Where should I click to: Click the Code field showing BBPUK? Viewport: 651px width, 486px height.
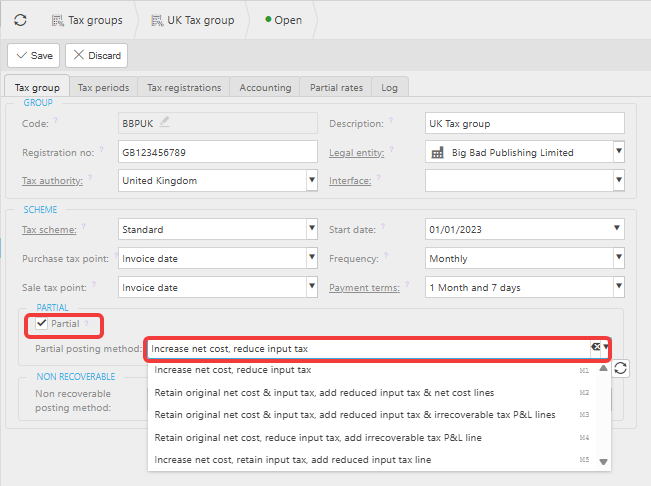point(218,123)
